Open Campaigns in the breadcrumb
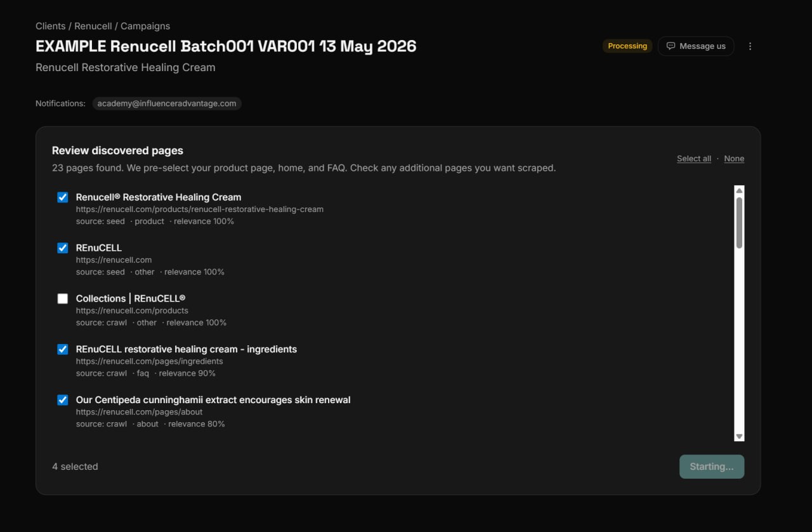The height and width of the screenshot is (532, 812). (x=145, y=26)
